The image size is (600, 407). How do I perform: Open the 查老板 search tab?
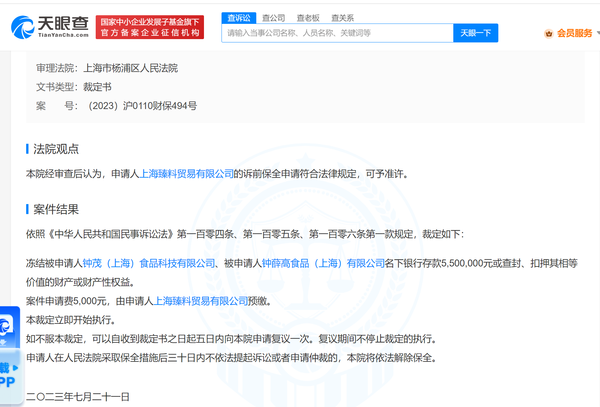(x=307, y=16)
